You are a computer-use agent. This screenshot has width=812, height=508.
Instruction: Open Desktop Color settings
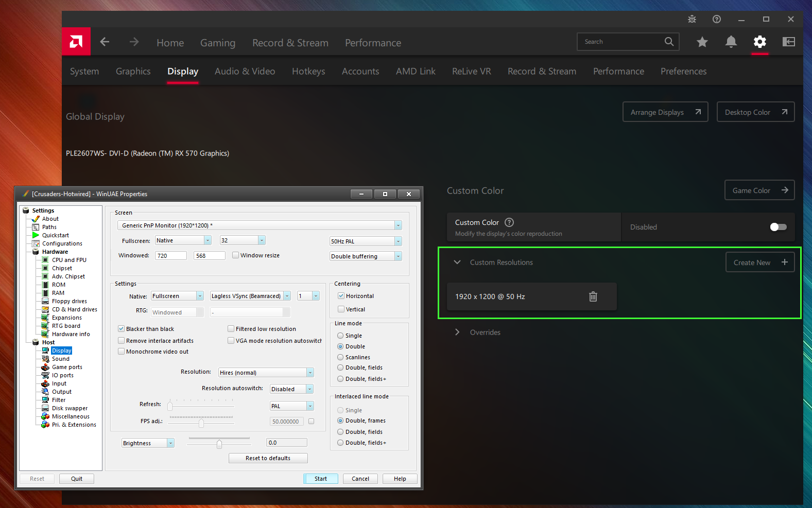point(756,112)
